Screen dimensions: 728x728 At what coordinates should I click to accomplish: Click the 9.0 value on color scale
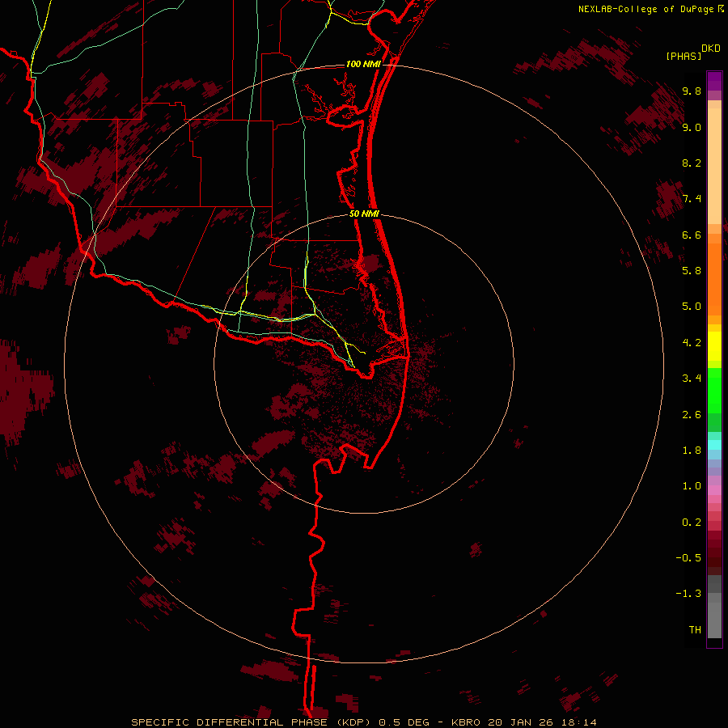[692, 128]
